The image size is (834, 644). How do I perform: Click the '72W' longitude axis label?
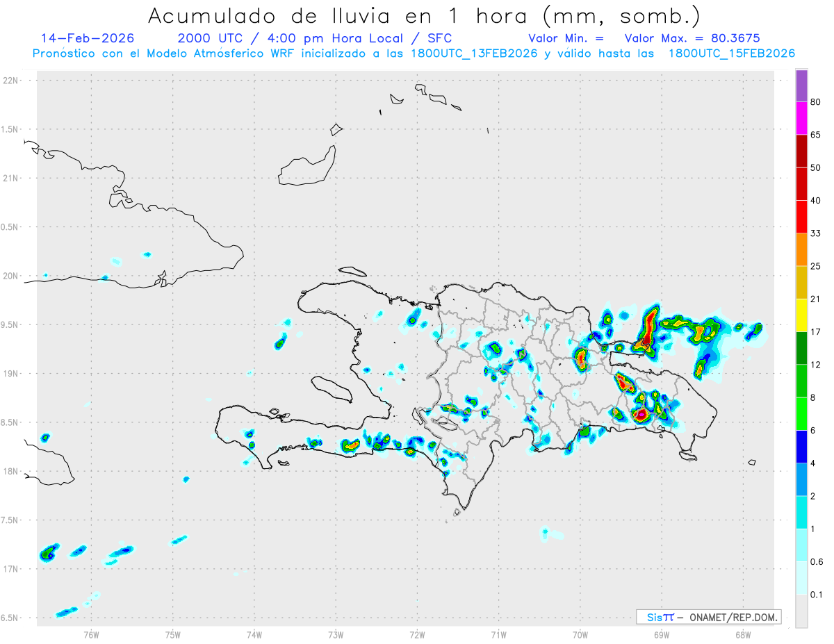click(417, 635)
